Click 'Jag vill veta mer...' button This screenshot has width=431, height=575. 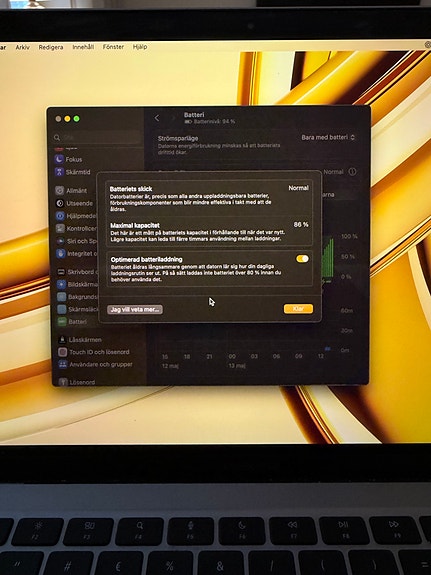point(135,310)
